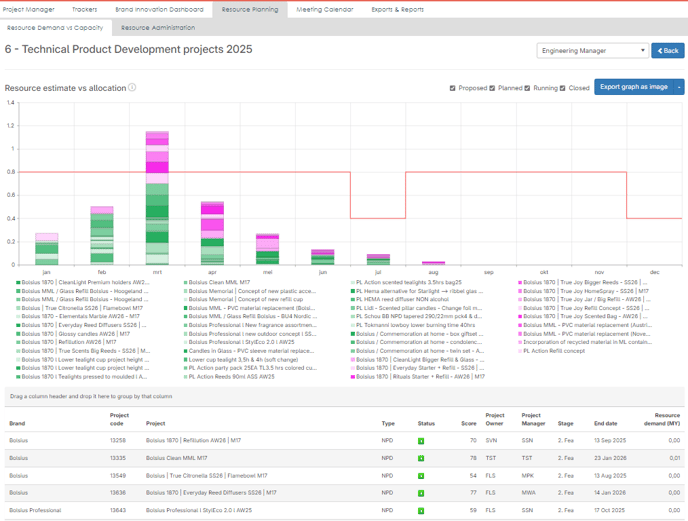Sort by the Brand column header
Viewport: 688px width, 521px height.
point(17,424)
